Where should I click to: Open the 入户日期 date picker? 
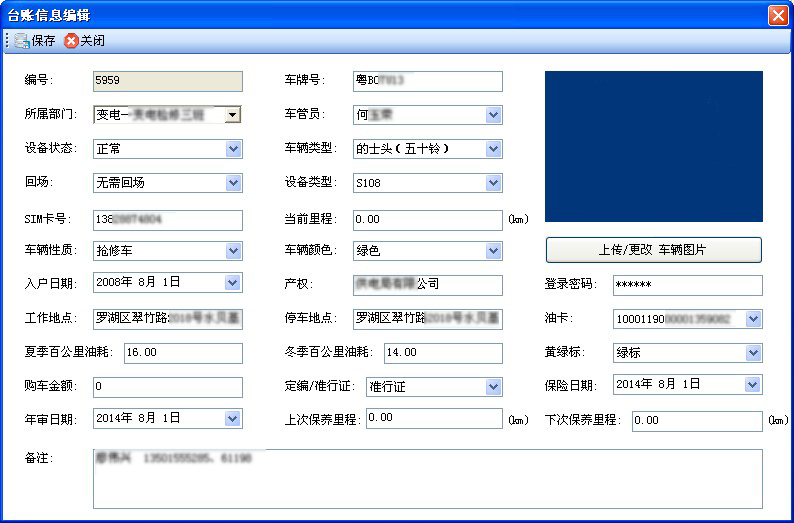[x=233, y=283]
